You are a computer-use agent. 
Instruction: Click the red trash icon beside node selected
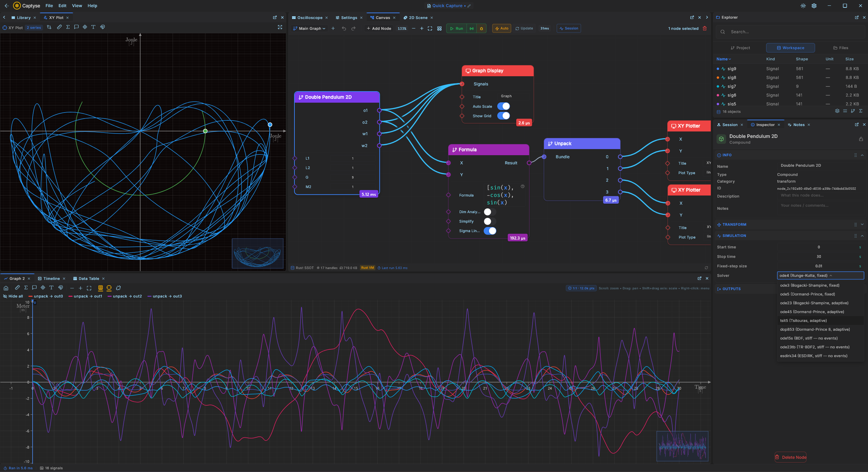[x=705, y=28]
